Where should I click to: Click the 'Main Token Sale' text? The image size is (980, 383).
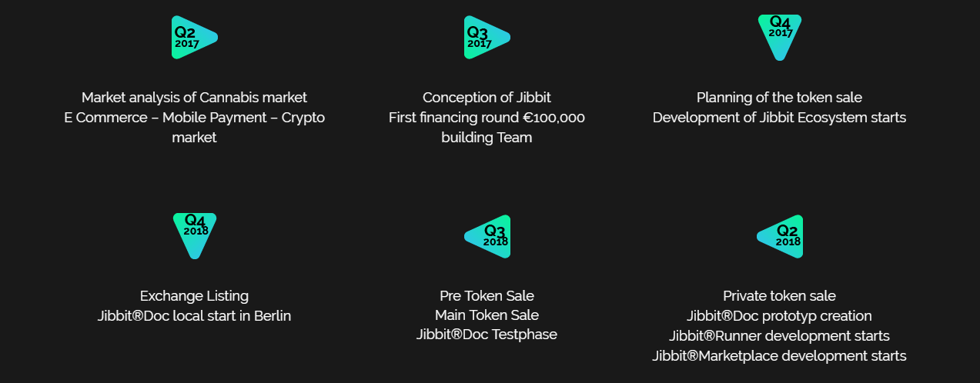click(487, 315)
